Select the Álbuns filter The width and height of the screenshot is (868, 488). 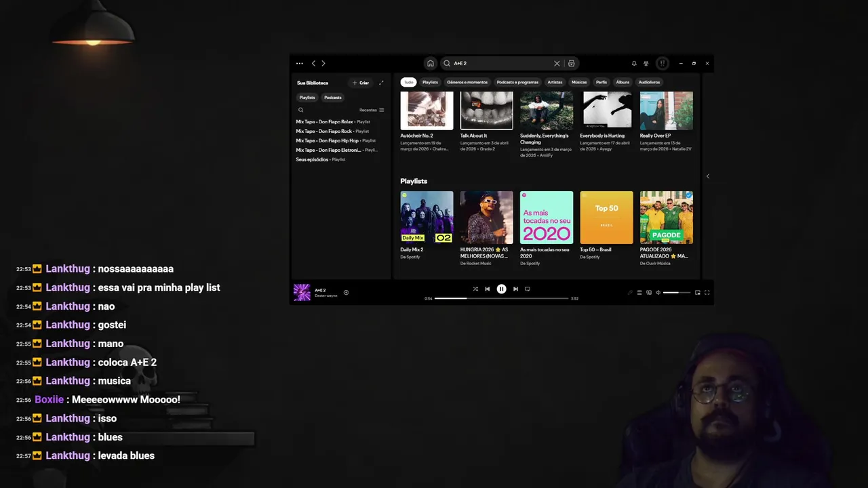pyautogui.click(x=623, y=82)
